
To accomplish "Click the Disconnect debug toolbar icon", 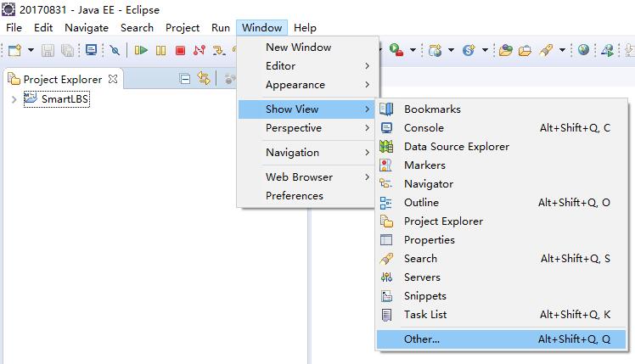I will point(199,51).
